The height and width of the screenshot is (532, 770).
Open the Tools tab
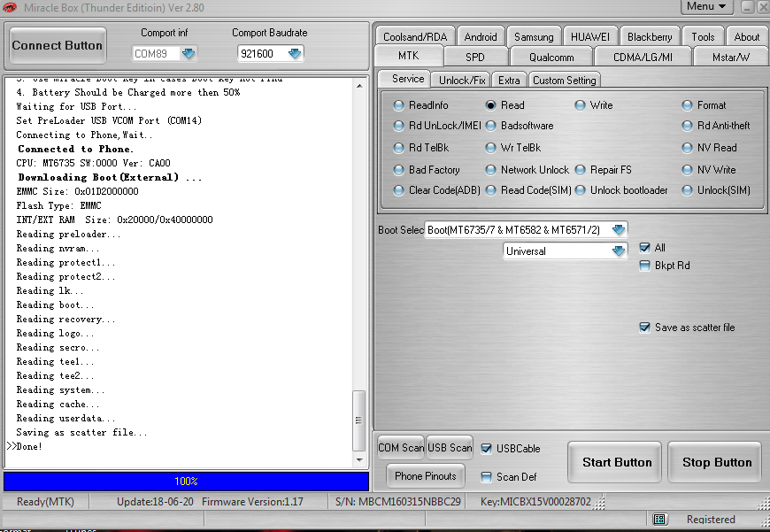pos(703,37)
